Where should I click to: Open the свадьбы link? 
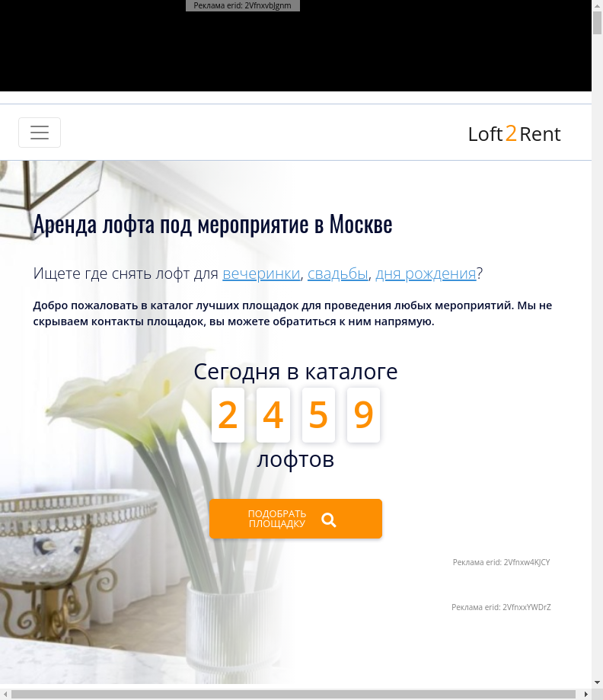click(338, 273)
